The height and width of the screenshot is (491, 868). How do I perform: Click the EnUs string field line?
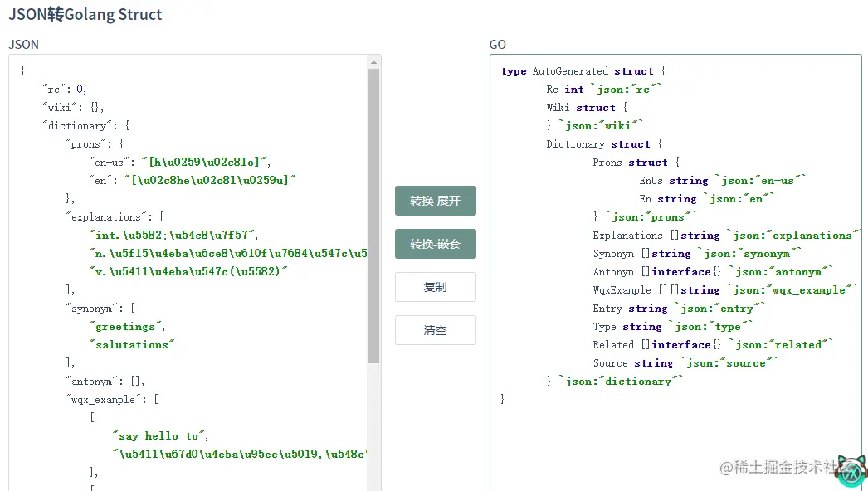tap(723, 181)
